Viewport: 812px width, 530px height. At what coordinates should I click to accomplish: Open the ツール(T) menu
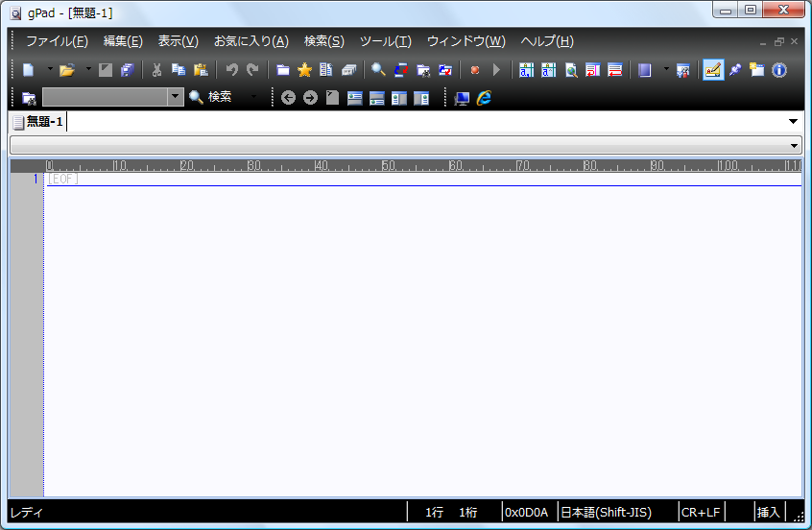coord(385,41)
